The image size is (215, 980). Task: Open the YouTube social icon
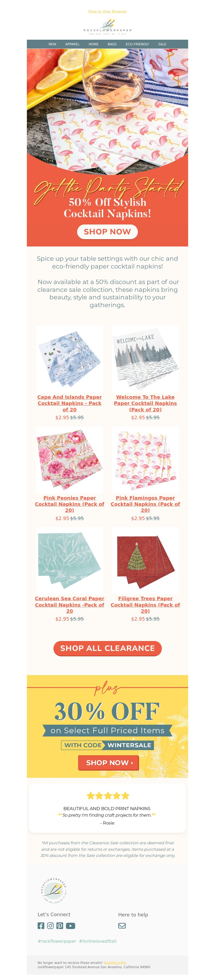point(70,926)
